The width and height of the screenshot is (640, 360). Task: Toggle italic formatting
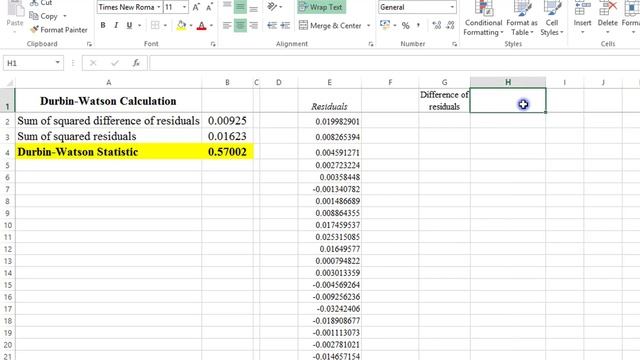(116, 25)
